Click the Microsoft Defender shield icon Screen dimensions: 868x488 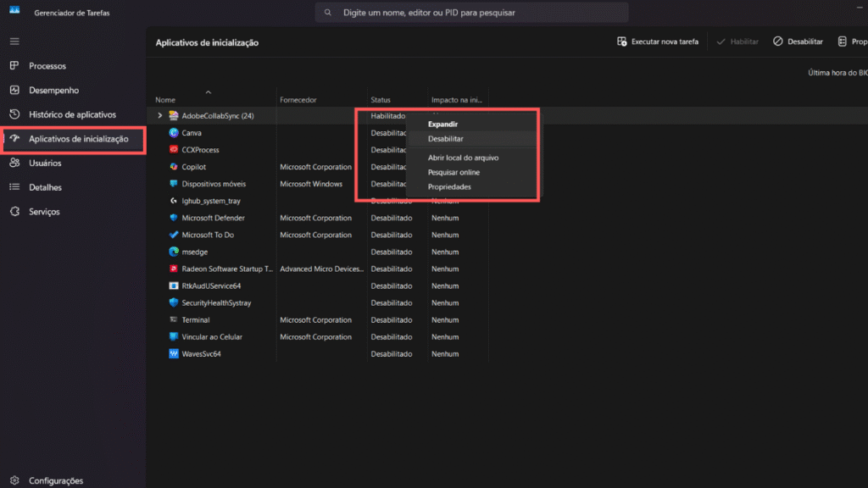[x=174, y=218]
